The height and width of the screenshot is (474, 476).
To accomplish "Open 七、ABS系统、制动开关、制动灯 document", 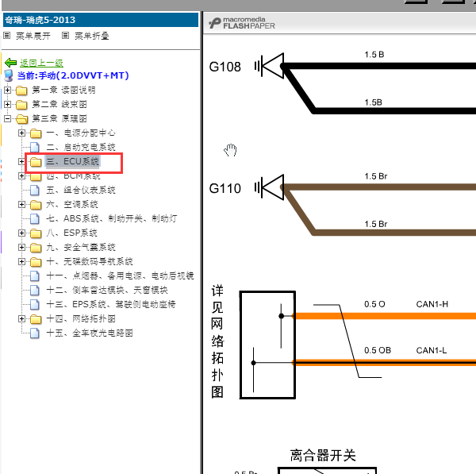I will 112,218.
